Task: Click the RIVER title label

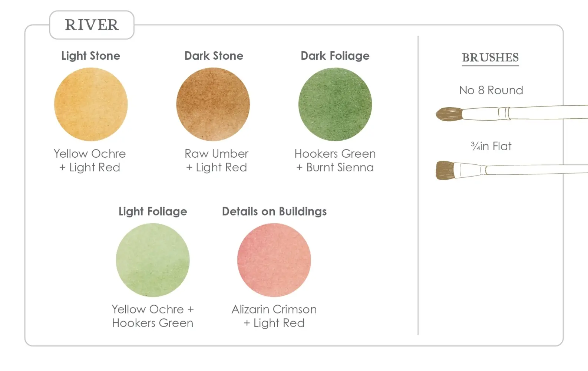Action: point(92,25)
